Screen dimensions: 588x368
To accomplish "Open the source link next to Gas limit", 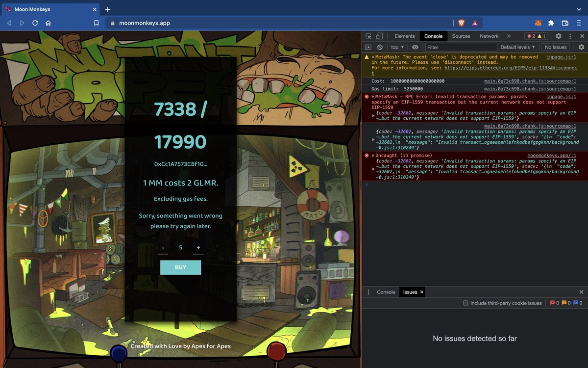I will pyautogui.click(x=530, y=89).
